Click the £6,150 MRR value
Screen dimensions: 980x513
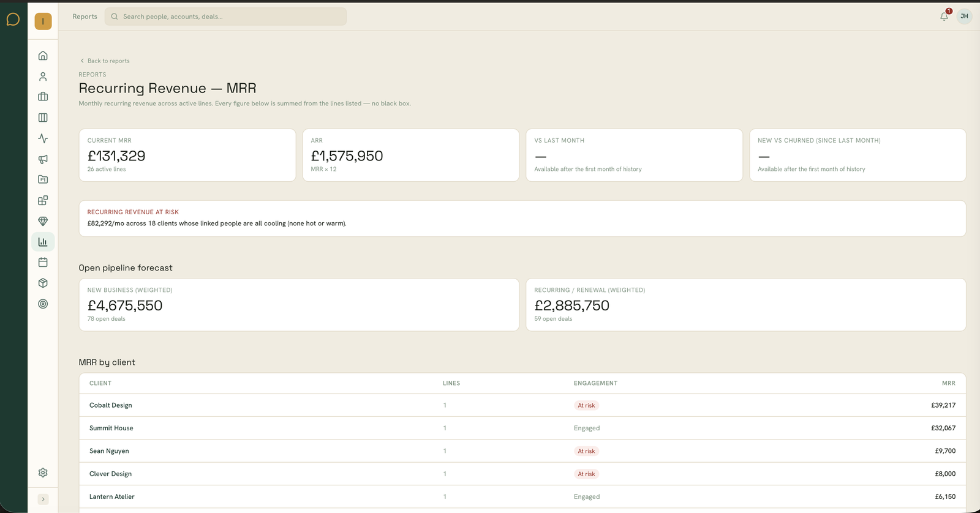[x=945, y=496]
